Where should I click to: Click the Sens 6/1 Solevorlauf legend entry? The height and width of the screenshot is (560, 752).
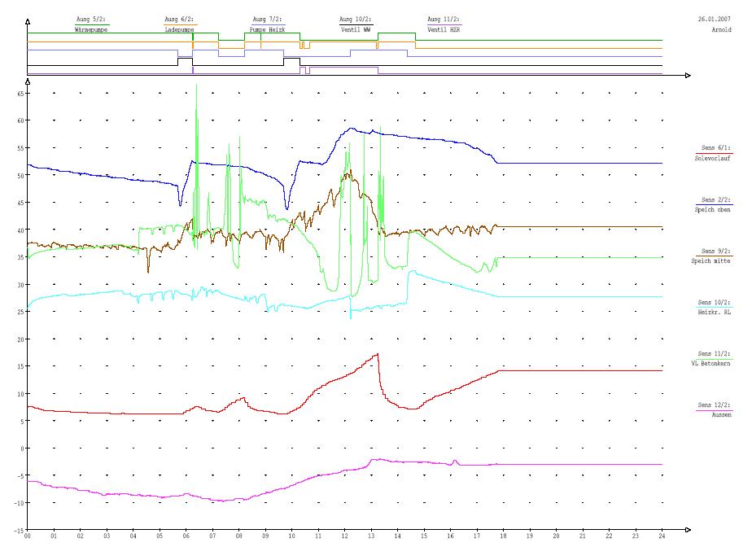pyautogui.click(x=713, y=154)
